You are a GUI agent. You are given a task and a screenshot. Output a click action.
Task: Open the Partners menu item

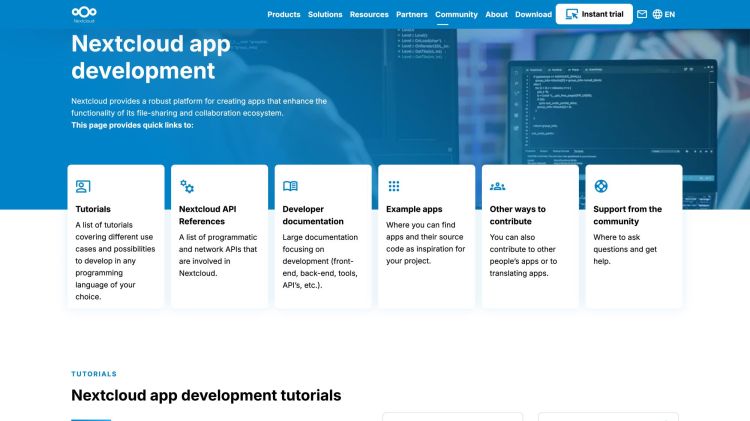(411, 14)
